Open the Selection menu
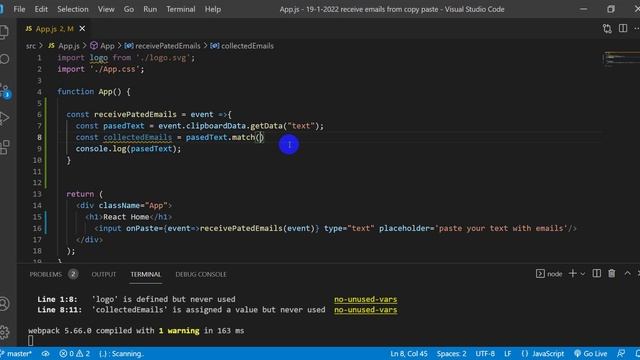Screen dimensions: 640x360 pos(73,9)
